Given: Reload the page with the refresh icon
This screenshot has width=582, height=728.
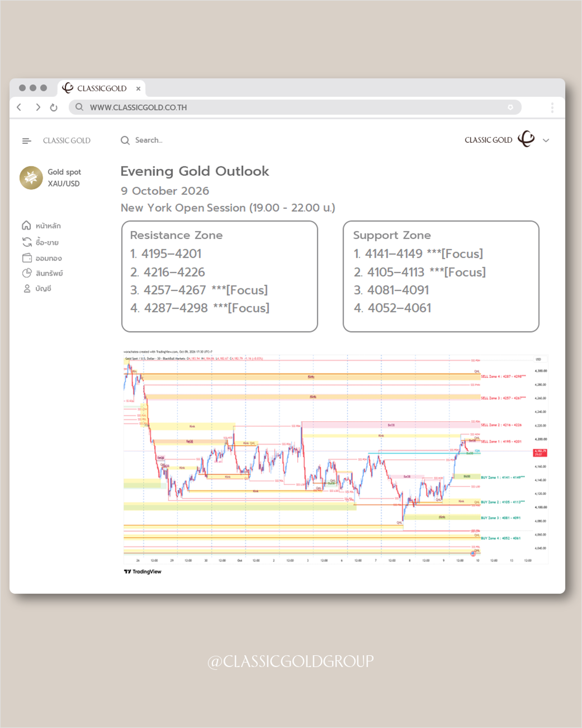Looking at the screenshot, I should coord(54,107).
